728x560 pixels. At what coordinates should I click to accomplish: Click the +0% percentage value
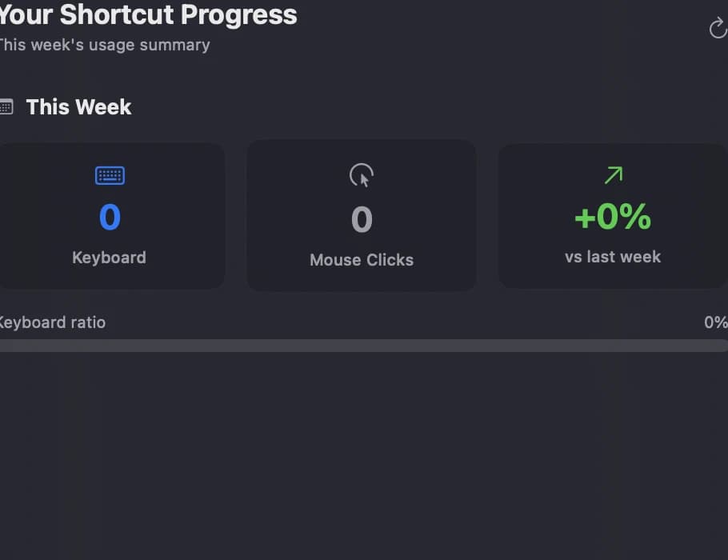612,217
